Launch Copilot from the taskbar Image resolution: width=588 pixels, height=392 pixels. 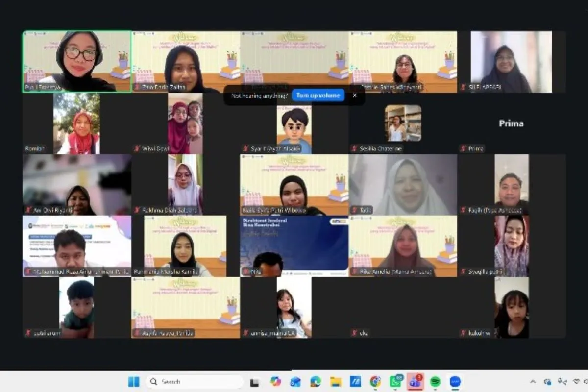(x=275, y=382)
